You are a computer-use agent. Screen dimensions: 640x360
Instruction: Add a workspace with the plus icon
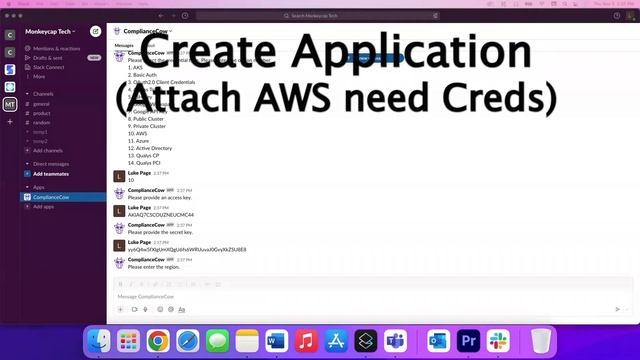pos(10,122)
